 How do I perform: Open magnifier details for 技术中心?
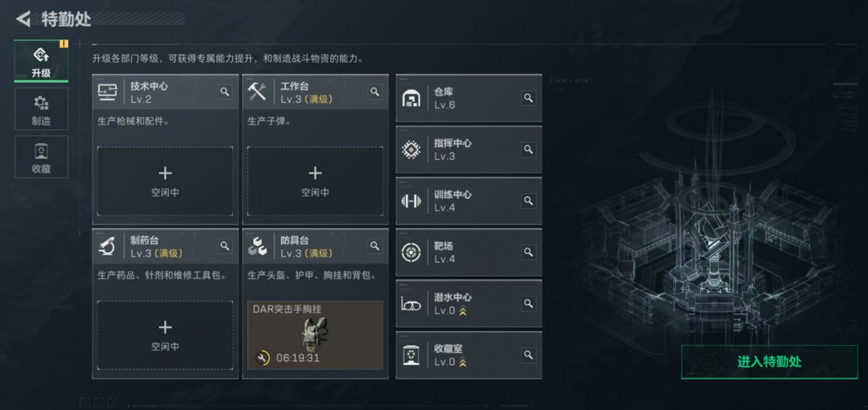coord(225,92)
